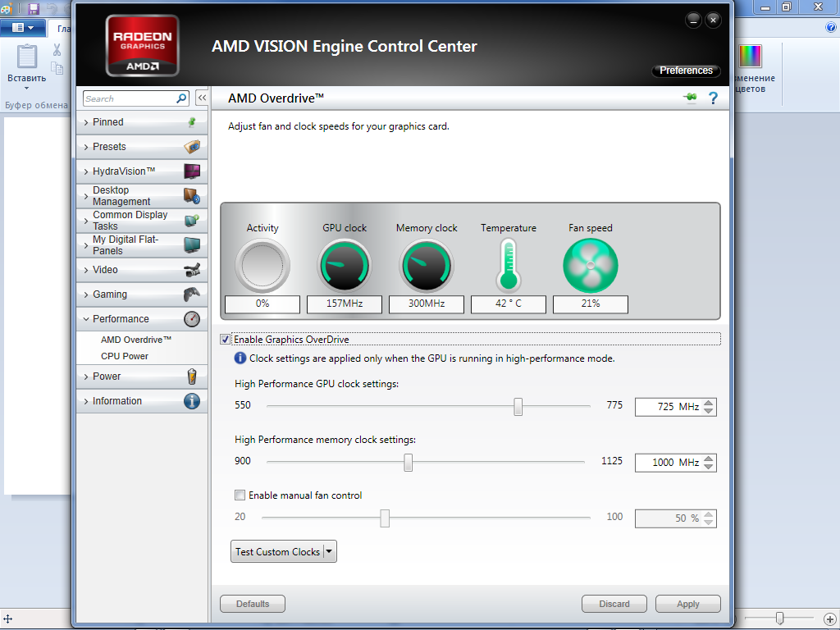This screenshot has height=630, width=840.
Task: Click the Apply button
Action: pos(687,604)
